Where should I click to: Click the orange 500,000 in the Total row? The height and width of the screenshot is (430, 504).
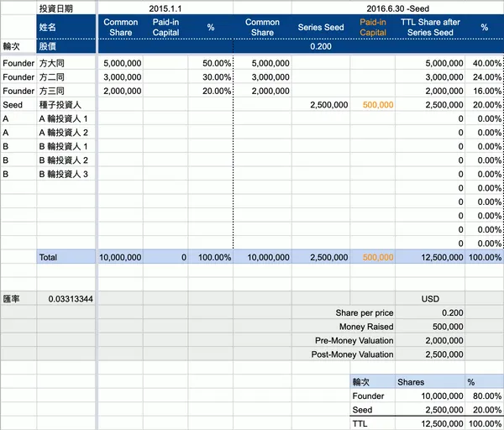tap(372, 257)
